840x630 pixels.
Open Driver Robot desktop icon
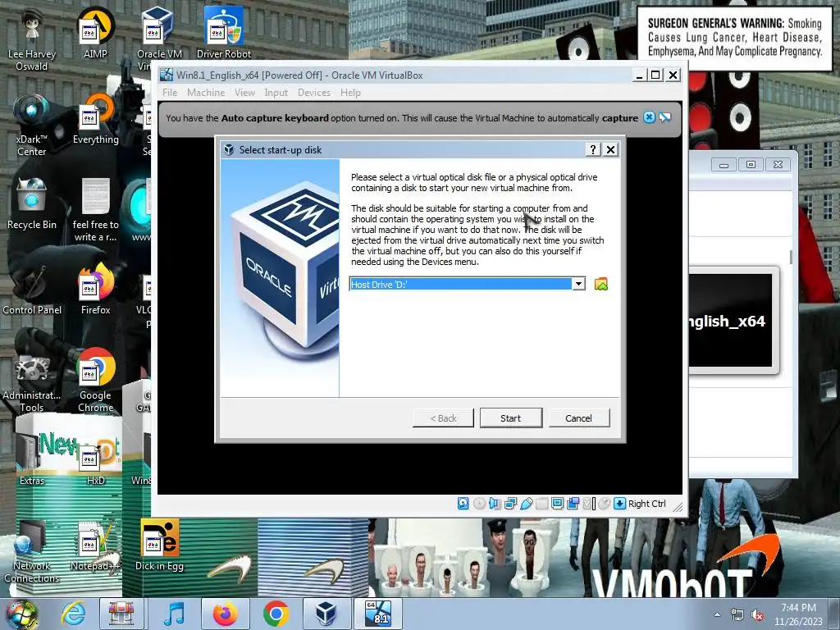(224, 33)
